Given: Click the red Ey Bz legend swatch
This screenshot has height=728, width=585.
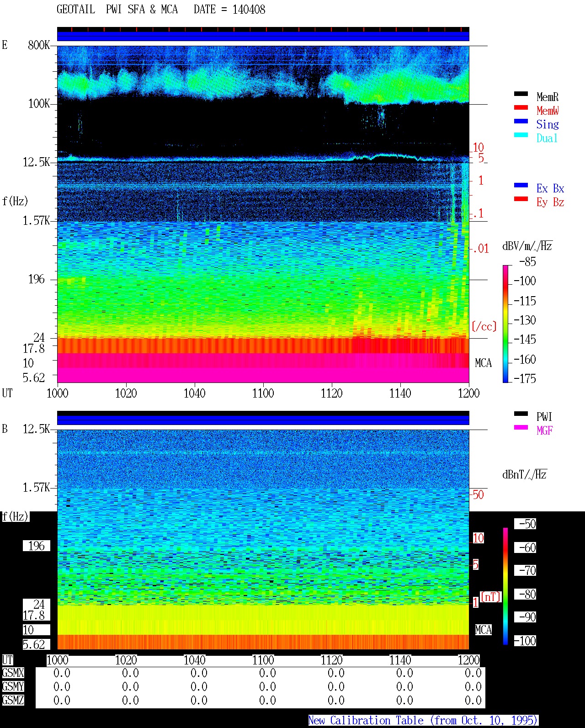Looking at the screenshot, I should 521,199.
